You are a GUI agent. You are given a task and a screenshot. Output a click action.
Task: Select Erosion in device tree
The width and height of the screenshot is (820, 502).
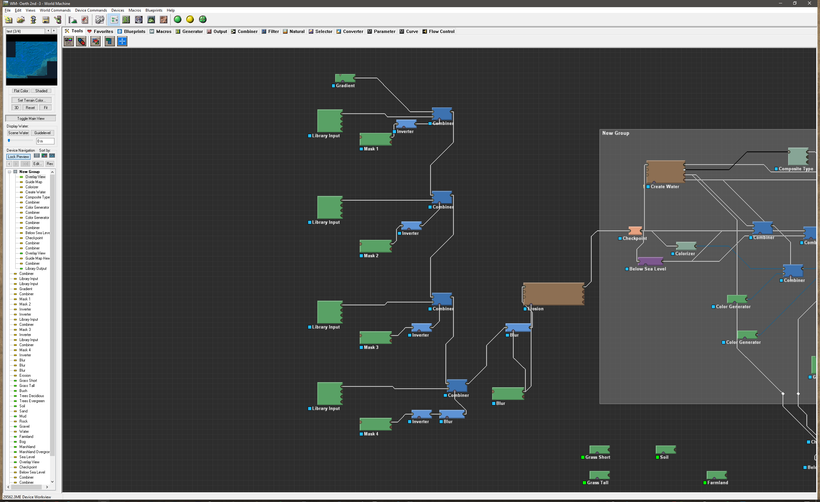(x=25, y=375)
